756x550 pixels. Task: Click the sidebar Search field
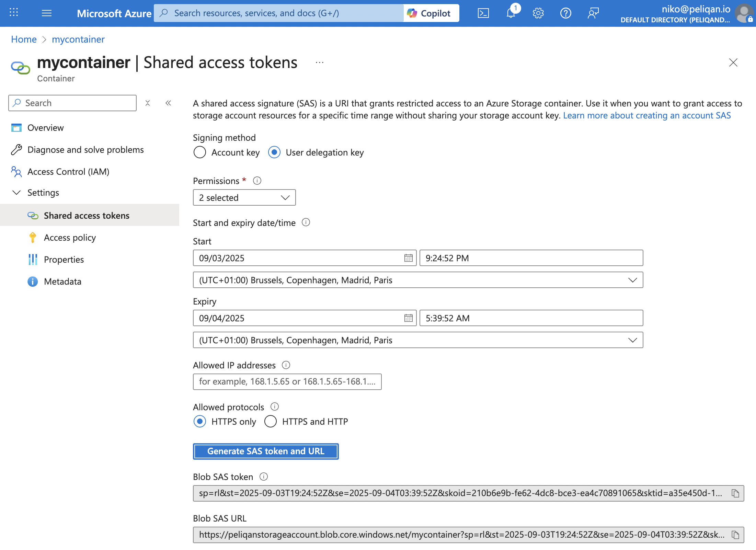(x=72, y=103)
